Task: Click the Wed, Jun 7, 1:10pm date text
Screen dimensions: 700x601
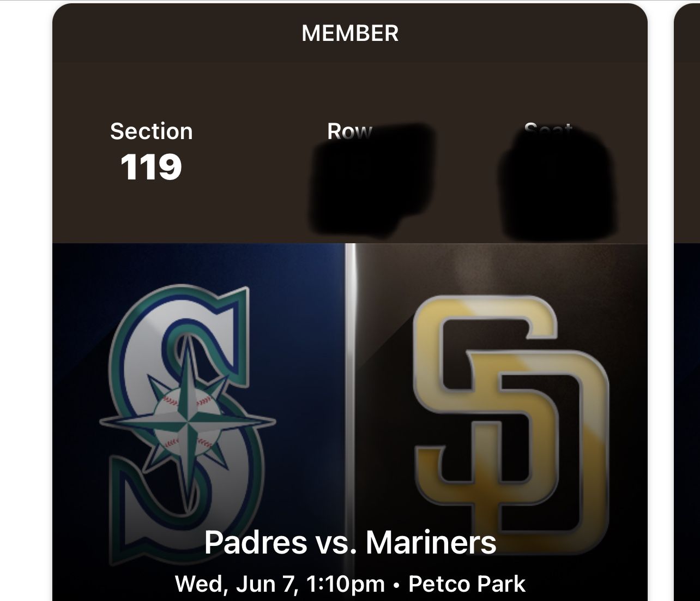Action: [x=280, y=584]
